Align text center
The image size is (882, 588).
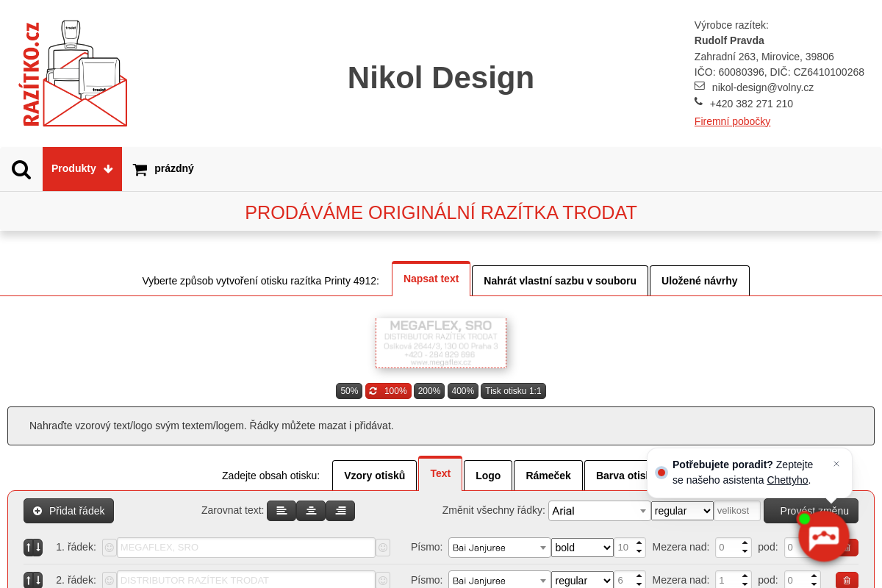tap(311, 511)
